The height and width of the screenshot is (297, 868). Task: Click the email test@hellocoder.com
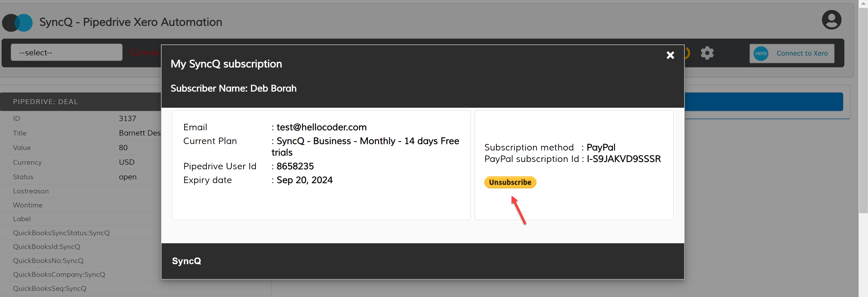(x=321, y=127)
